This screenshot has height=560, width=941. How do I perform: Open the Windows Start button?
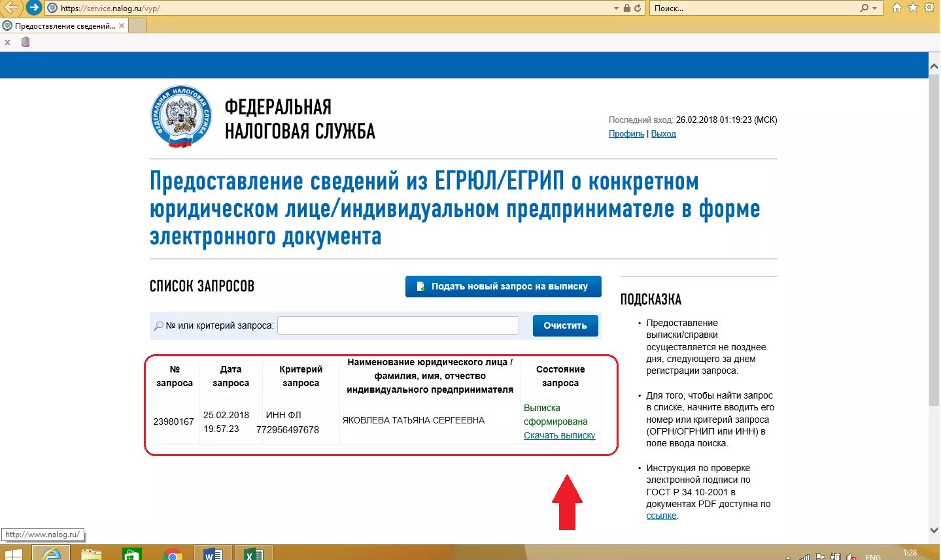point(13,554)
